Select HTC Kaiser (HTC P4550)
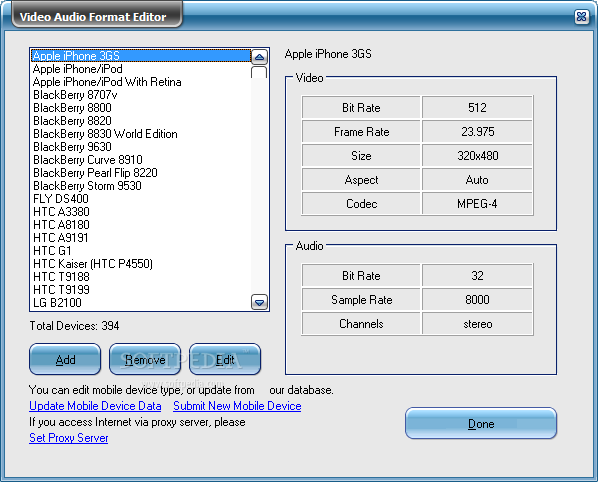This screenshot has width=598, height=482. pyautogui.click(x=141, y=263)
